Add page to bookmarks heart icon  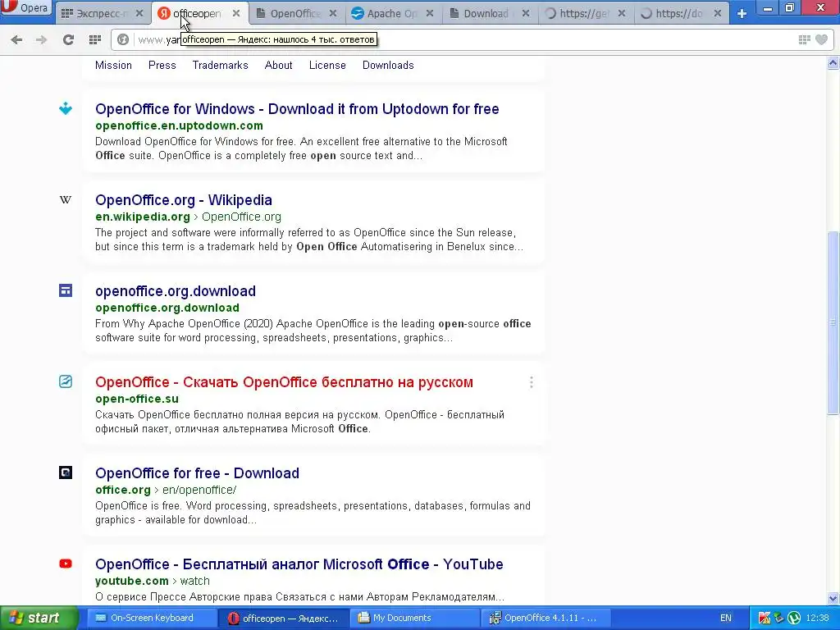[x=821, y=39]
